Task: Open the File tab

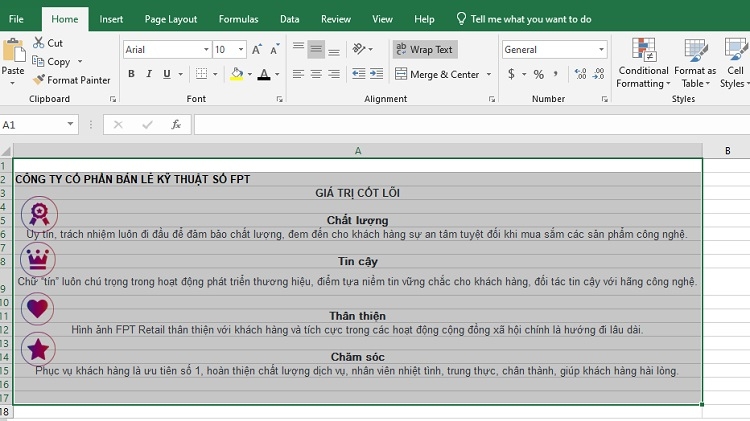Action: (x=16, y=19)
